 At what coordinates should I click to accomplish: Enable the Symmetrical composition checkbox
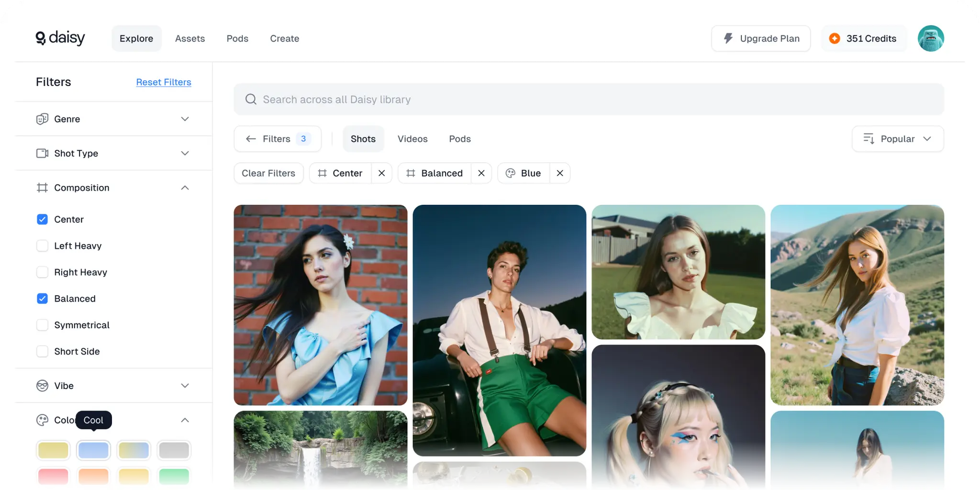pyautogui.click(x=43, y=325)
